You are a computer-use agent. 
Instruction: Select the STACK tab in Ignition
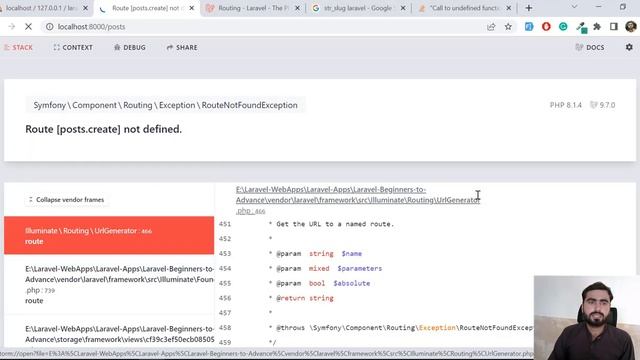[18, 47]
